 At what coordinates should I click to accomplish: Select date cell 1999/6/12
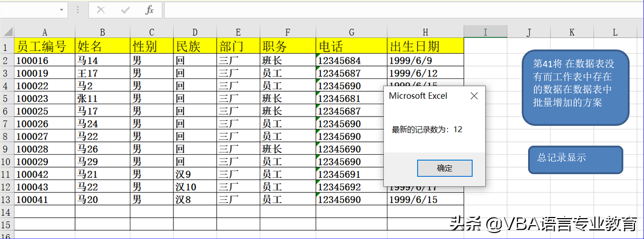[425, 73]
